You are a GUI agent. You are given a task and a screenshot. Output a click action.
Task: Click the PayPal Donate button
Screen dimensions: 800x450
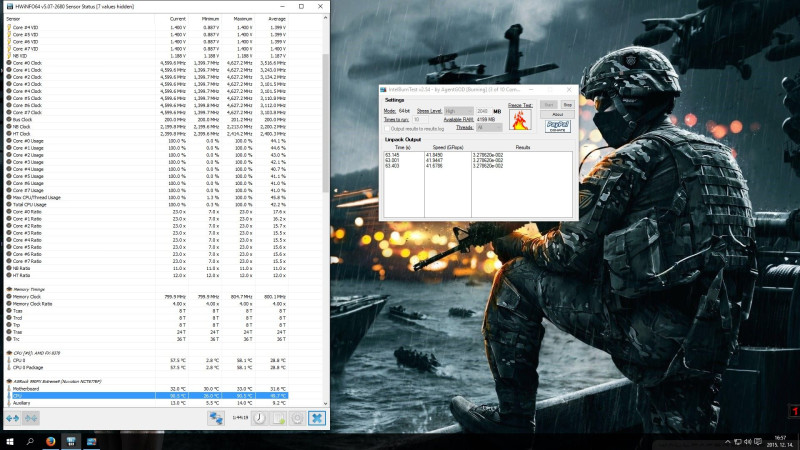558,126
